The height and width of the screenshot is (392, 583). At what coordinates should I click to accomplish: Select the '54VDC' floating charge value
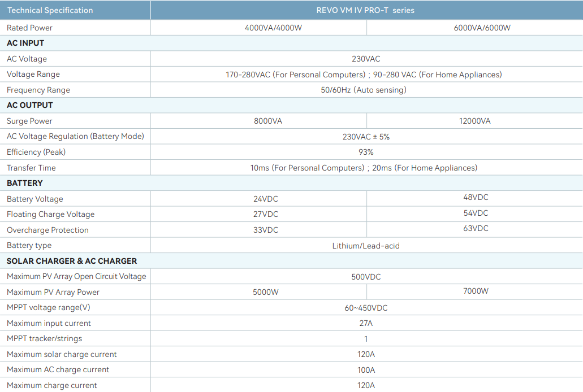[476, 214]
